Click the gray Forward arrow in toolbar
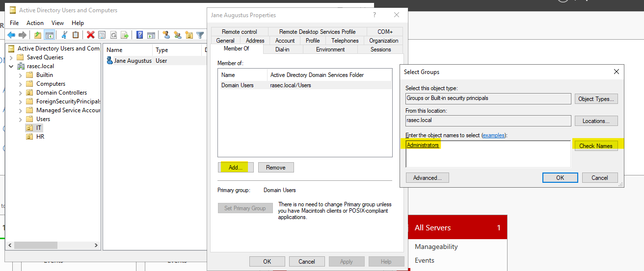 [22, 35]
